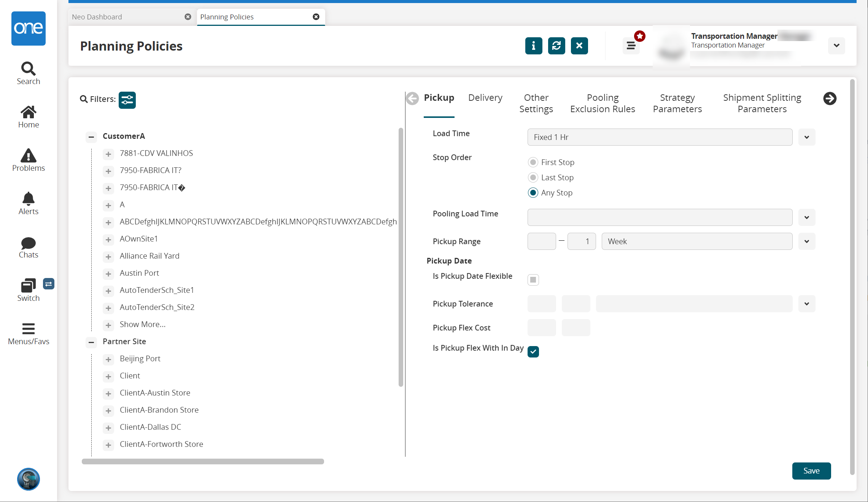Click the Filters options icon
Screen dimensions: 868x502
[x=127, y=100]
